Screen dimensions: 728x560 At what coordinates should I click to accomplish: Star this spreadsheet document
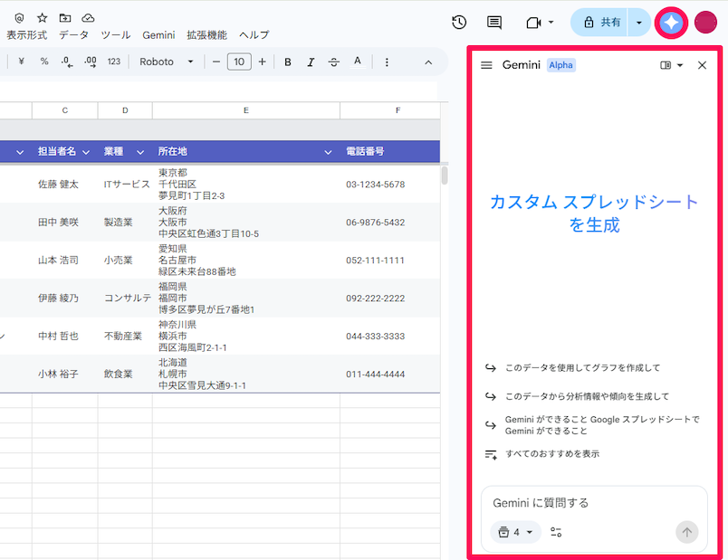[x=43, y=18]
